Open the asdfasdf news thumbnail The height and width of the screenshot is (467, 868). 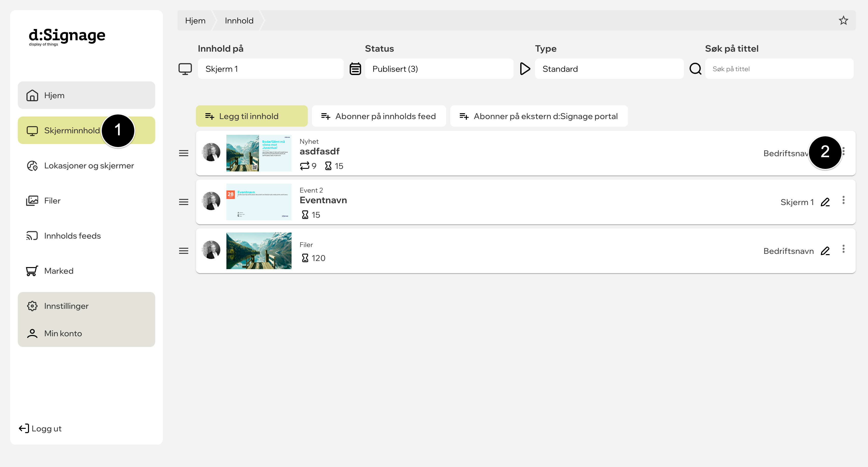pyautogui.click(x=259, y=153)
